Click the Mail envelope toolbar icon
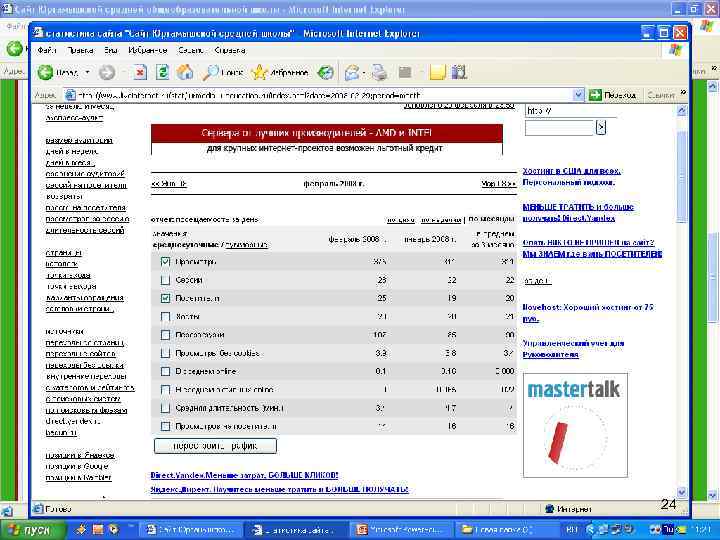Image resolution: width=720 pixels, height=540 pixels. [352, 72]
